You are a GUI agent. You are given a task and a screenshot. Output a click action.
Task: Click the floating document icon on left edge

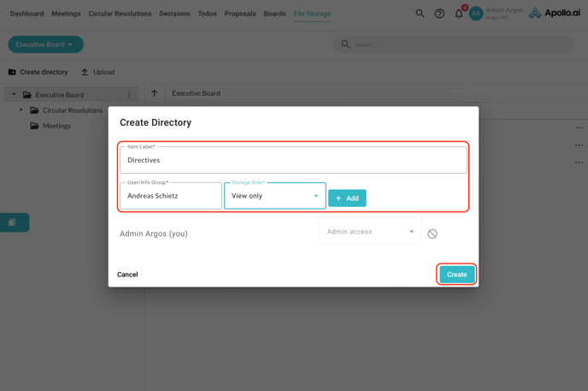12,222
